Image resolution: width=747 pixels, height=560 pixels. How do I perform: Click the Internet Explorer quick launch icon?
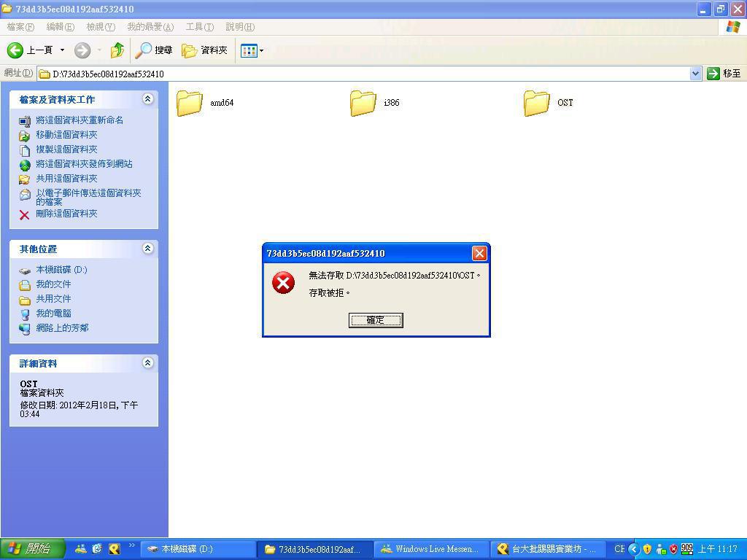pos(97,549)
